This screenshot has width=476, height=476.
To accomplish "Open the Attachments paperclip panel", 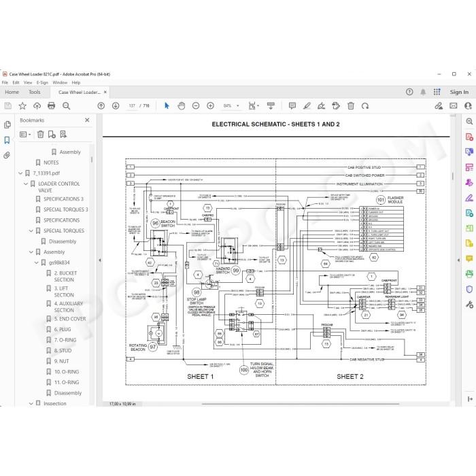I will [7, 156].
